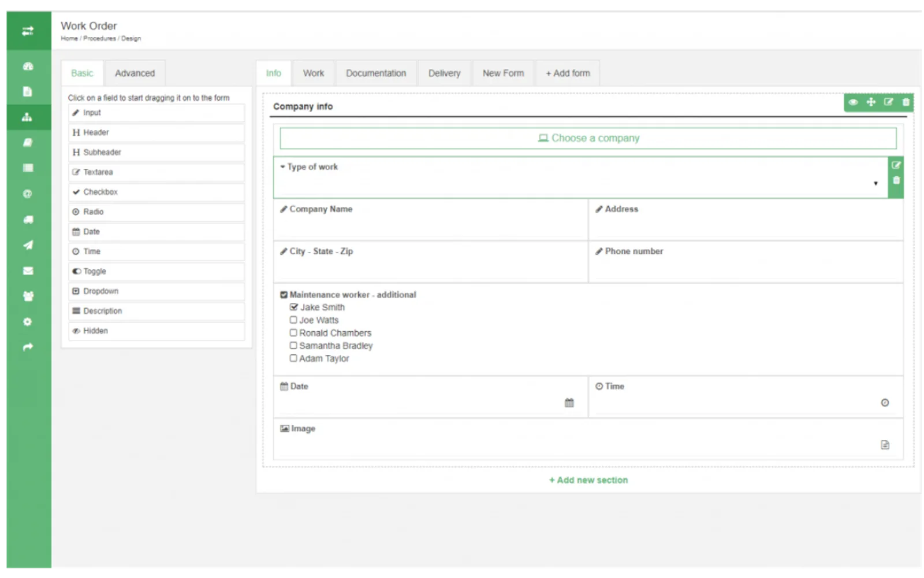Select the Radio field from the Basic list

click(157, 212)
